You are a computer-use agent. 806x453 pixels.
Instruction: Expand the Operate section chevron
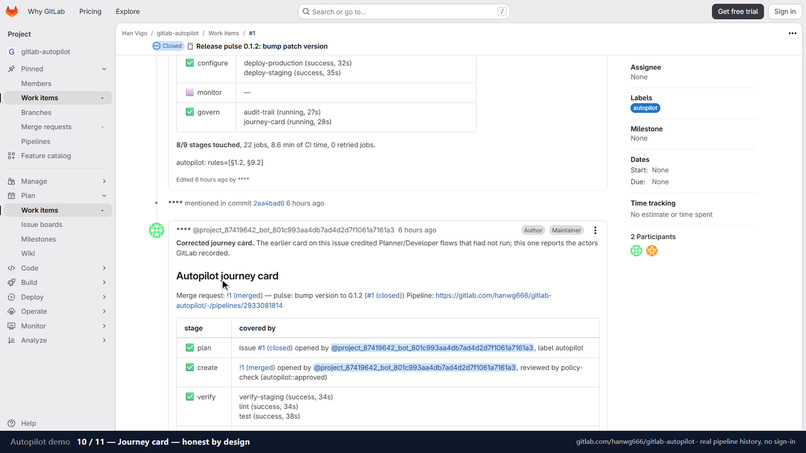pyautogui.click(x=104, y=311)
